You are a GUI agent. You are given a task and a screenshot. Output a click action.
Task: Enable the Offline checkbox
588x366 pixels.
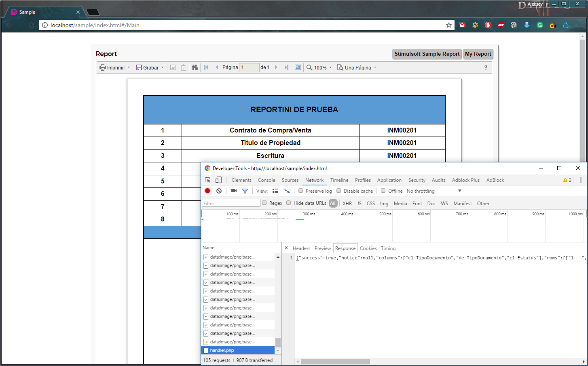(x=383, y=191)
